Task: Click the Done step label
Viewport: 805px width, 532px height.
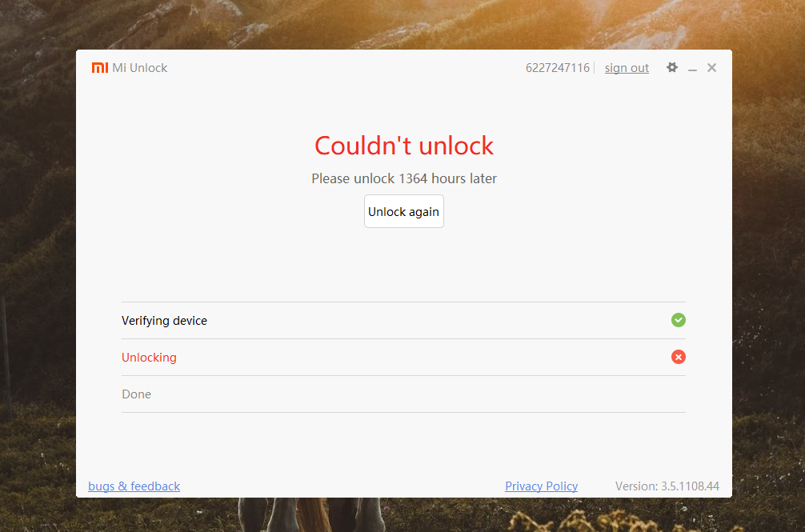Action: [137, 394]
